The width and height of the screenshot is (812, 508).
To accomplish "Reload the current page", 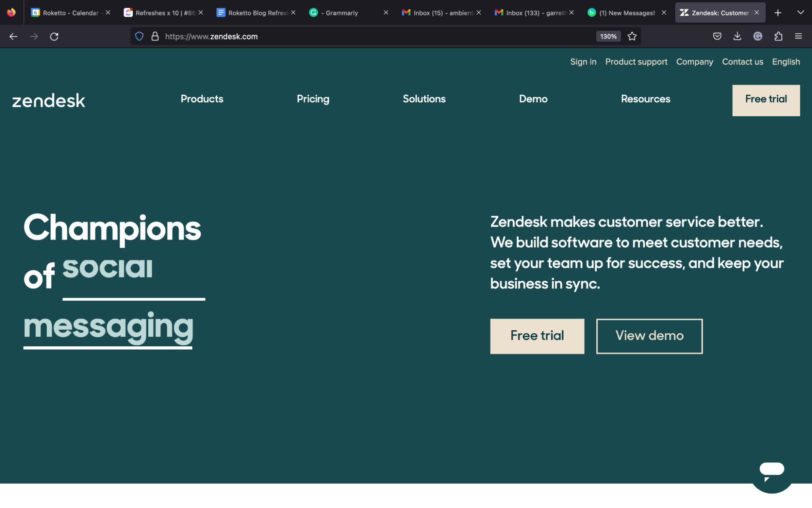I will 54,36.
